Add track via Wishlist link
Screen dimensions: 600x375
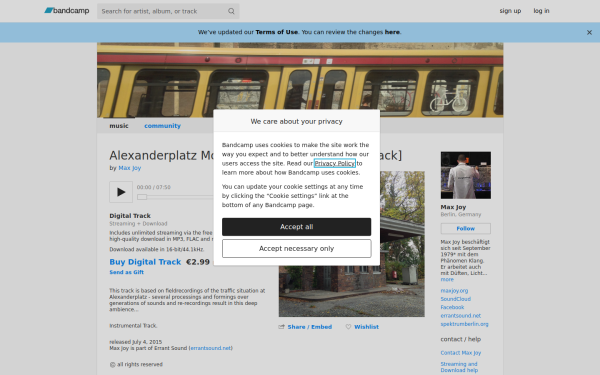tap(366, 327)
